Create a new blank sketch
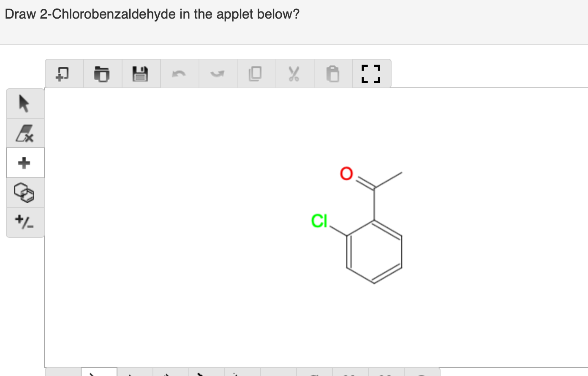588x376 pixels. [x=63, y=73]
